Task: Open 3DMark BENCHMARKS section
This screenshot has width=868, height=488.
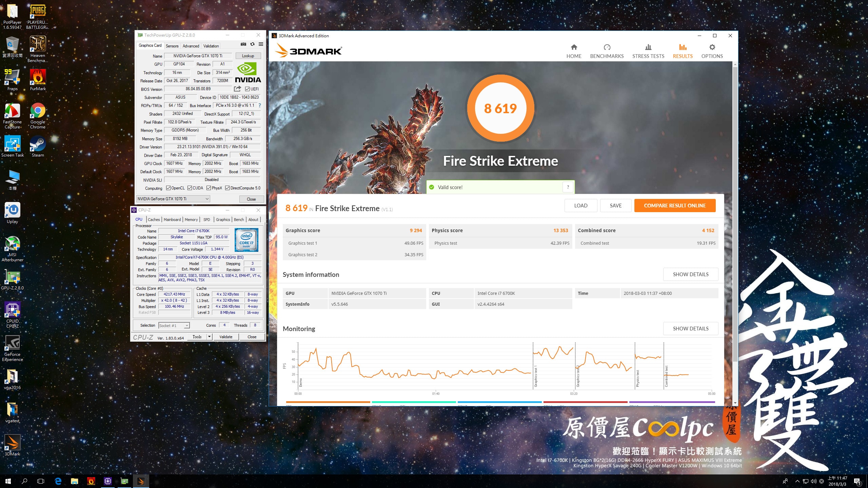Action: tap(607, 51)
